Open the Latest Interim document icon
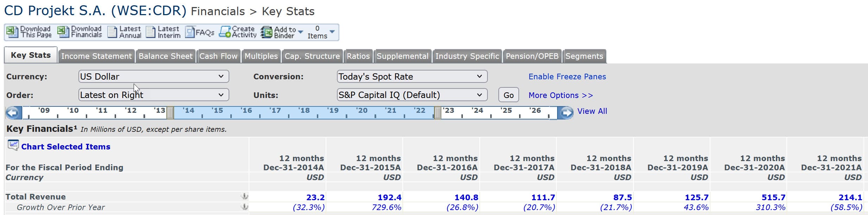868x215 pixels. [151, 32]
